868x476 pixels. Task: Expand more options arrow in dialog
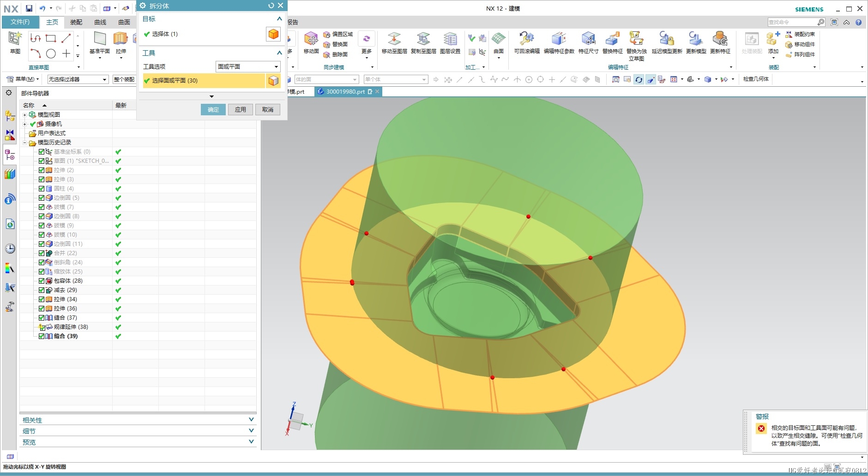pos(211,96)
